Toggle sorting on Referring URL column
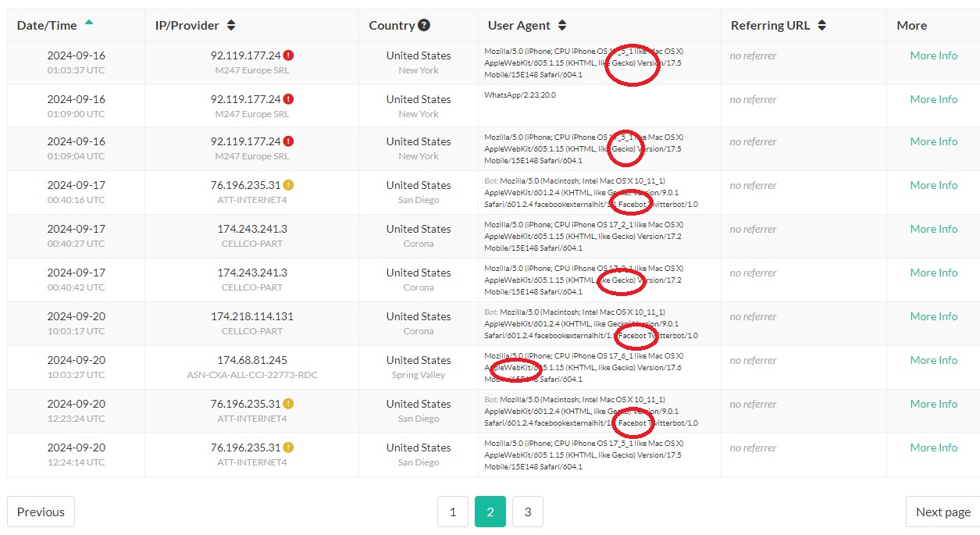This screenshot has width=980, height=535. (822, 24)
